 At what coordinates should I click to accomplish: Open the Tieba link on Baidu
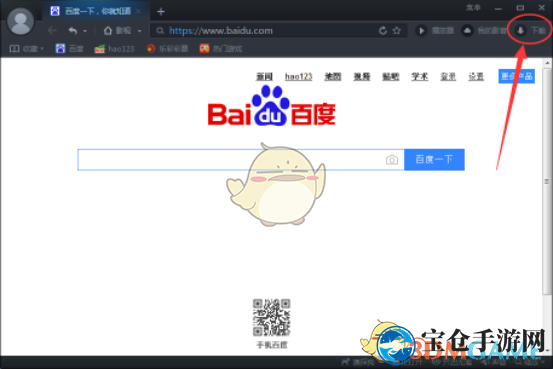tap(391, 76)
